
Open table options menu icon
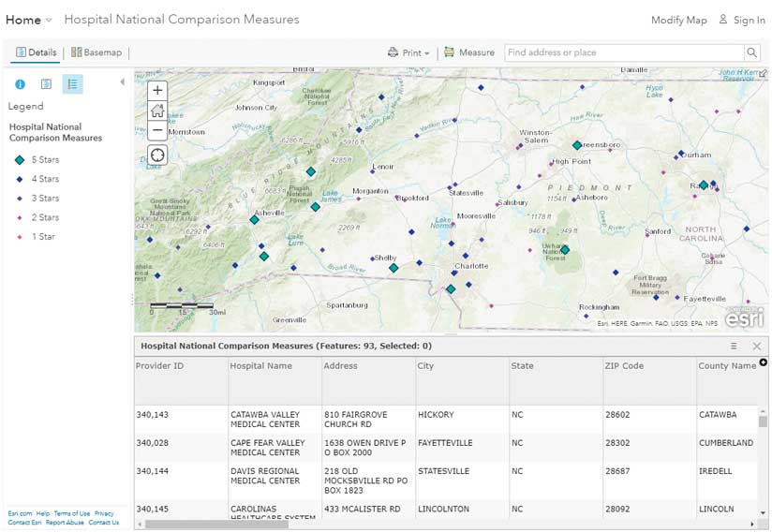pos(734,346)
